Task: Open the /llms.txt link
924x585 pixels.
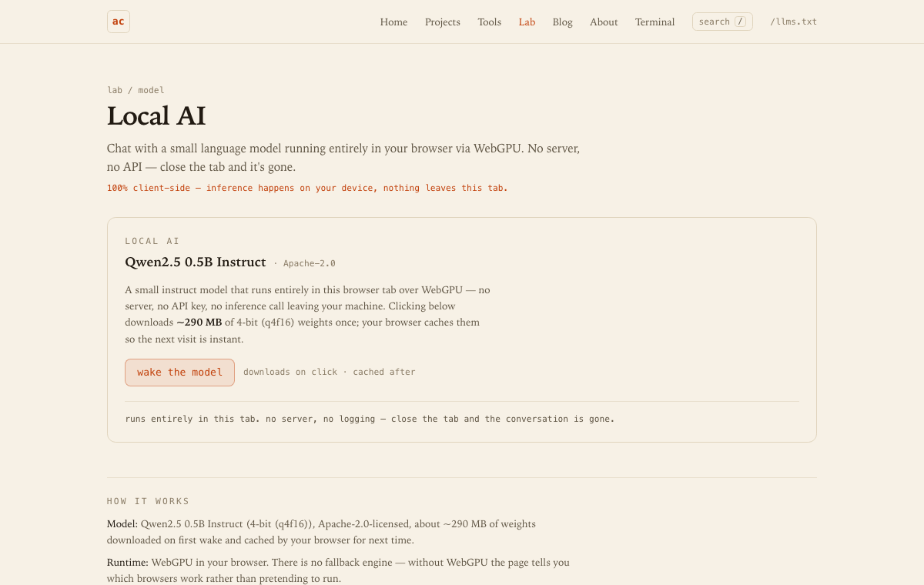Action: (x=793, y=22)
